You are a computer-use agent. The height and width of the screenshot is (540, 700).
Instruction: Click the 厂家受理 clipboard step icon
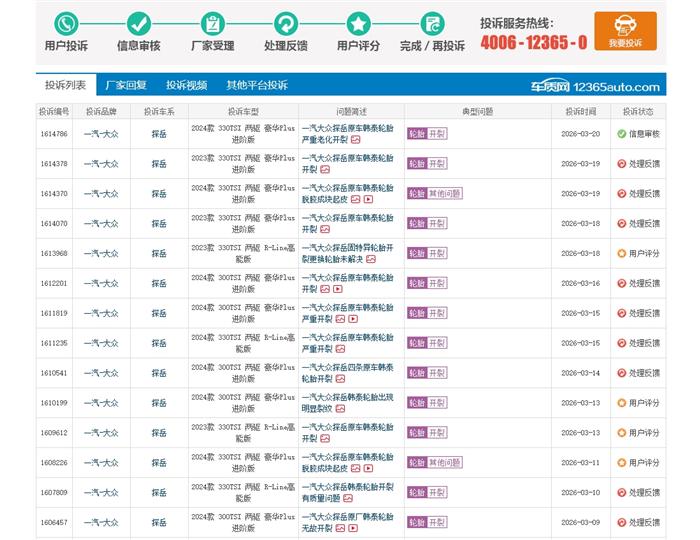(x=211, y=24)
